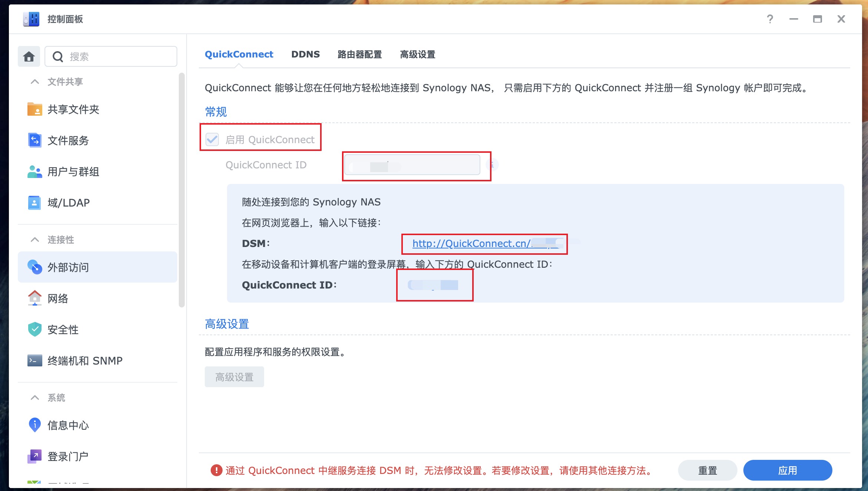This screenshot has height=491, width=868.
Task: Click the 控制面板 app icon in title bar
Action: 31,19
